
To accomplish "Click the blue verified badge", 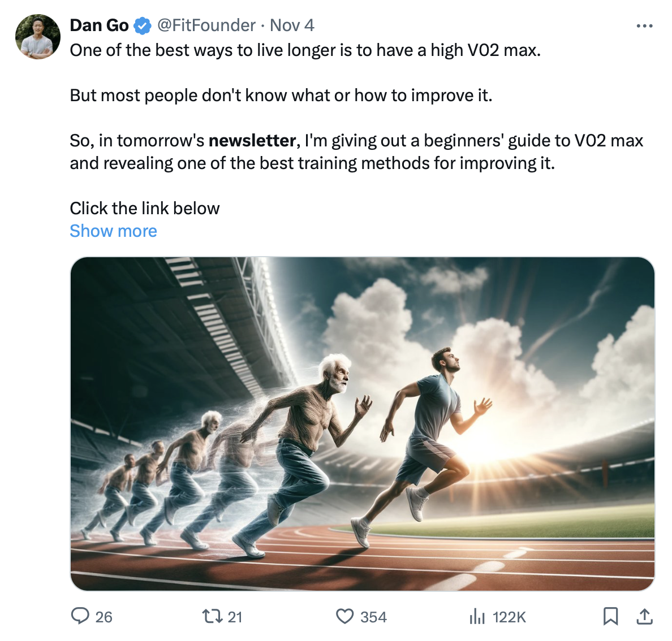I will 143,25.
